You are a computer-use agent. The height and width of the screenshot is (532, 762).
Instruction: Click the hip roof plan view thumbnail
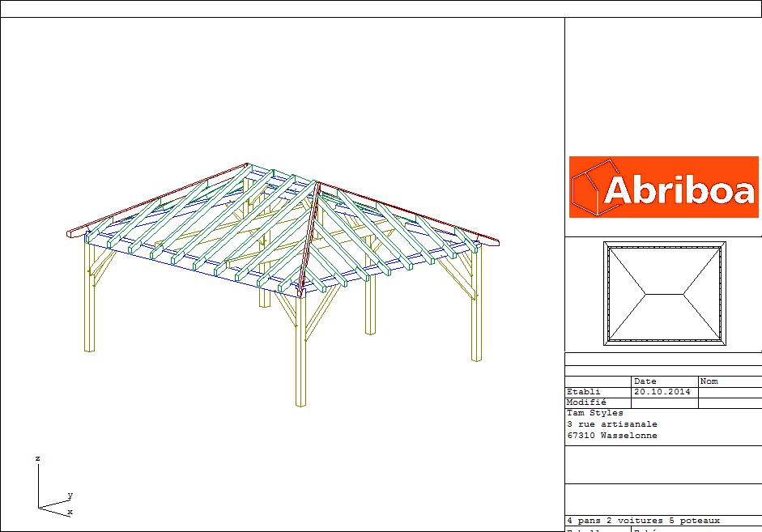tap(664, 293)
